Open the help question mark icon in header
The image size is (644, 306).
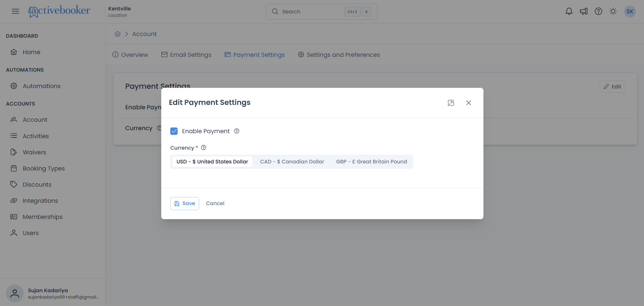tap(598, 11)
